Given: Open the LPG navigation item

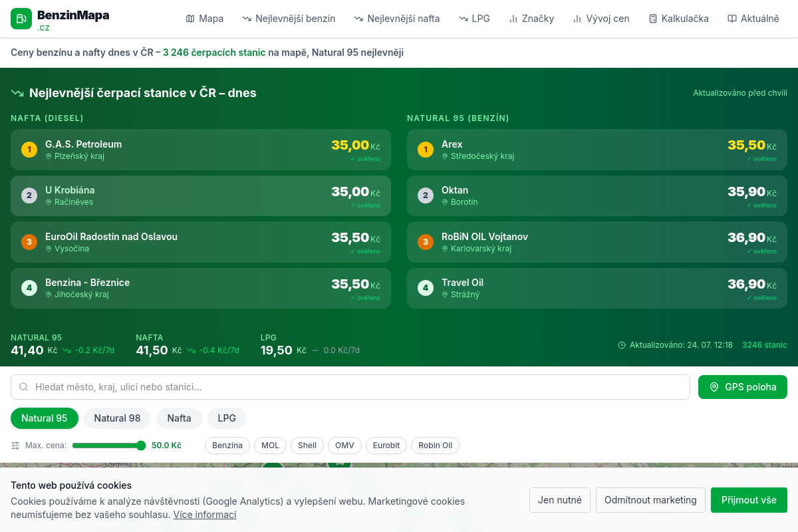Looking at the screenshot, I should click(x=474, y=19).
